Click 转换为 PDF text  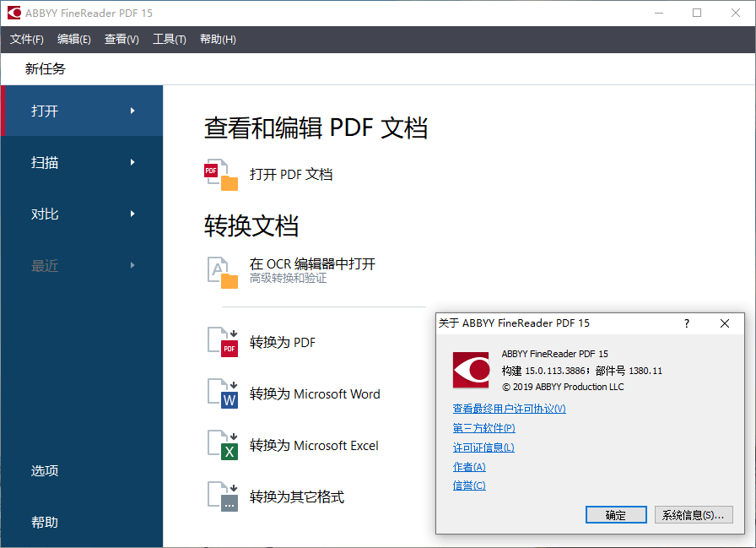282,342
